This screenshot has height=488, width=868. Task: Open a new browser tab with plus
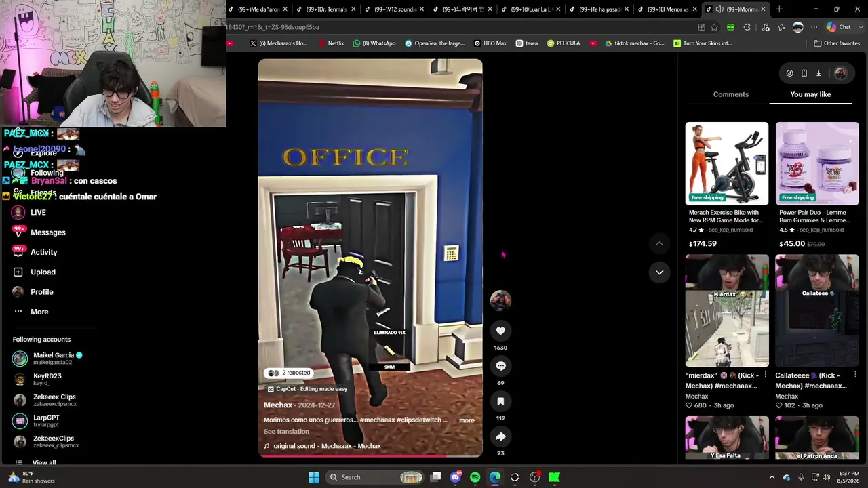tap(779, 9)
